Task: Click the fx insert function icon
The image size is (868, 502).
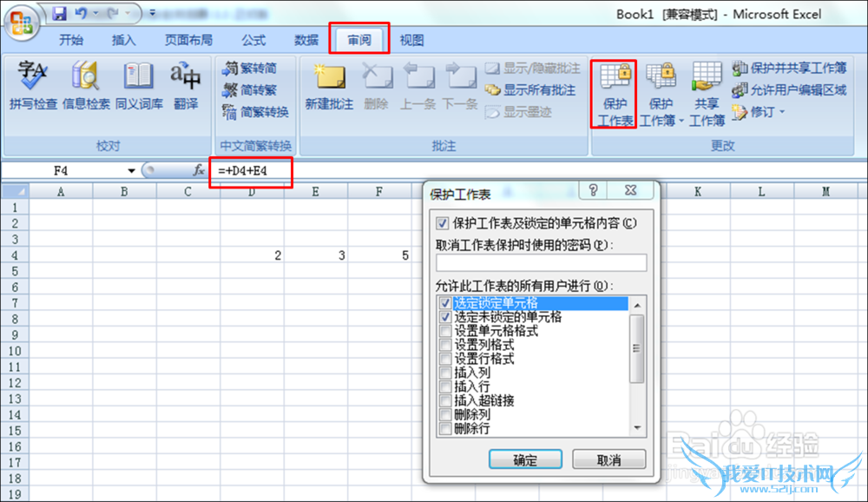Action: pyautogui.click(x=198, y=170)
